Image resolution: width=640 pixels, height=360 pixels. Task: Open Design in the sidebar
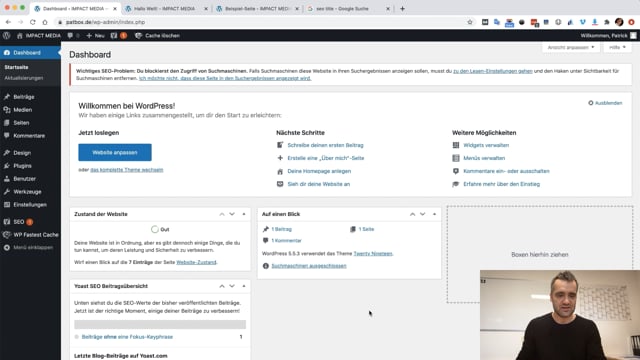click(22, 153)
